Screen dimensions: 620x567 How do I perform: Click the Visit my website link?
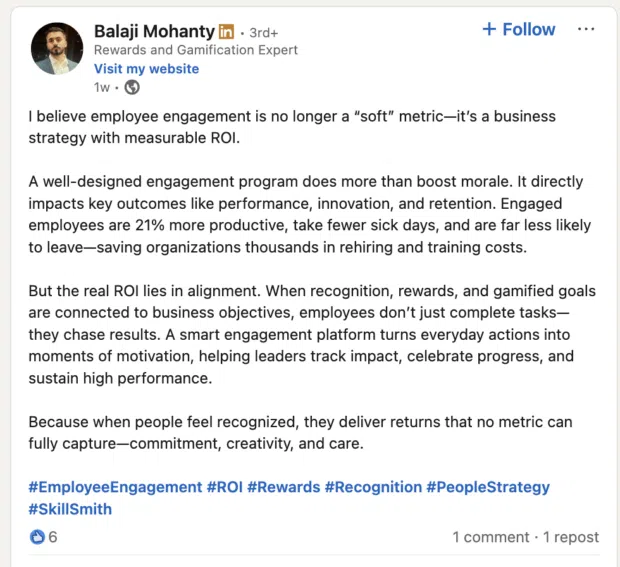click(146, 69)
